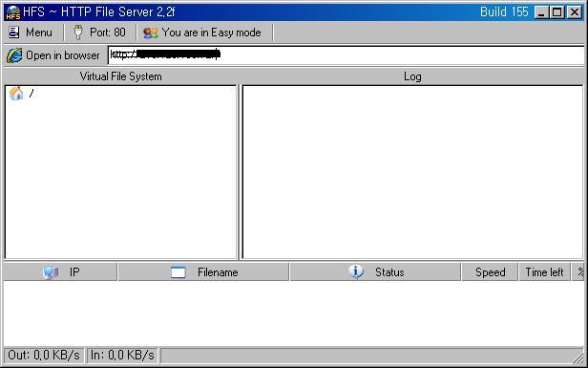Click the Out: 0,0 KB/s status entry
The height and width of the screenshot is (368, 588).
tap(44, 356)
